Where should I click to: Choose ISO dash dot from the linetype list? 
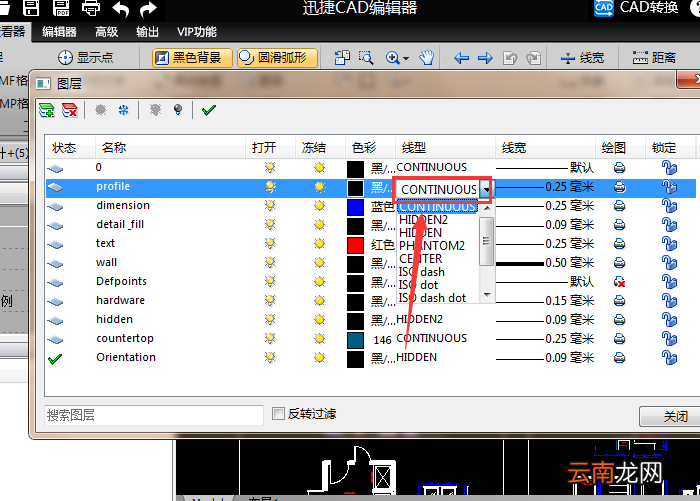[432, 298]
